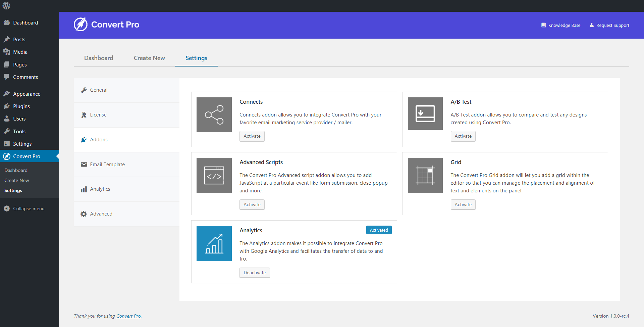Click the Grid addon thumbnail
Screen dimensions: 644x327
[425, 175]
